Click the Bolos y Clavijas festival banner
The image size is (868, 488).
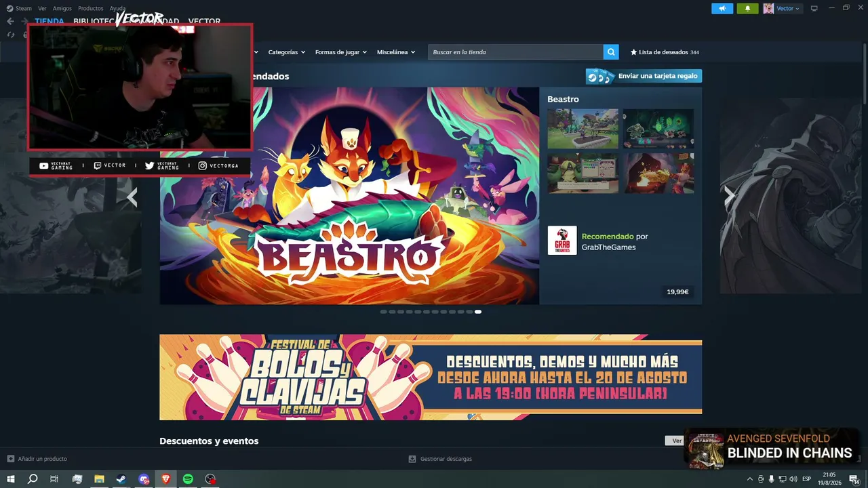(x=431, y=377)
